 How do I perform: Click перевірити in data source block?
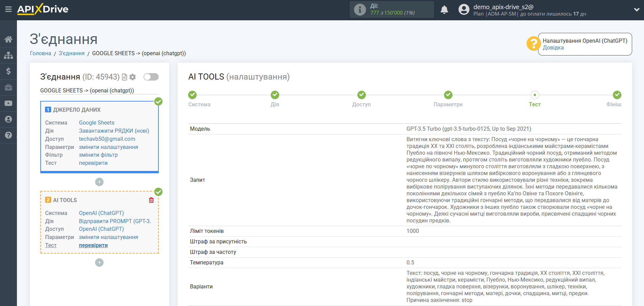[93, 163]
